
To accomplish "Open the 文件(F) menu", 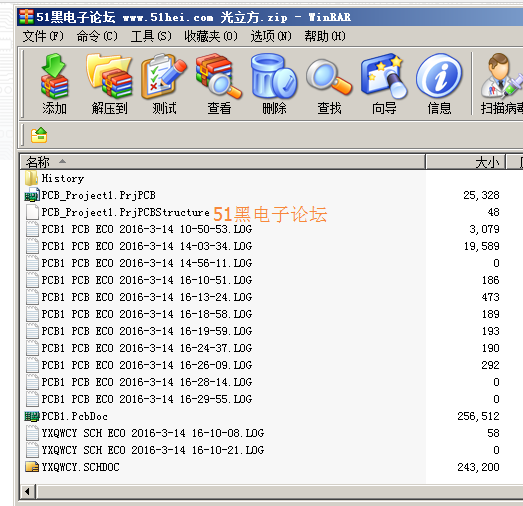I will [x=43, y=36].
